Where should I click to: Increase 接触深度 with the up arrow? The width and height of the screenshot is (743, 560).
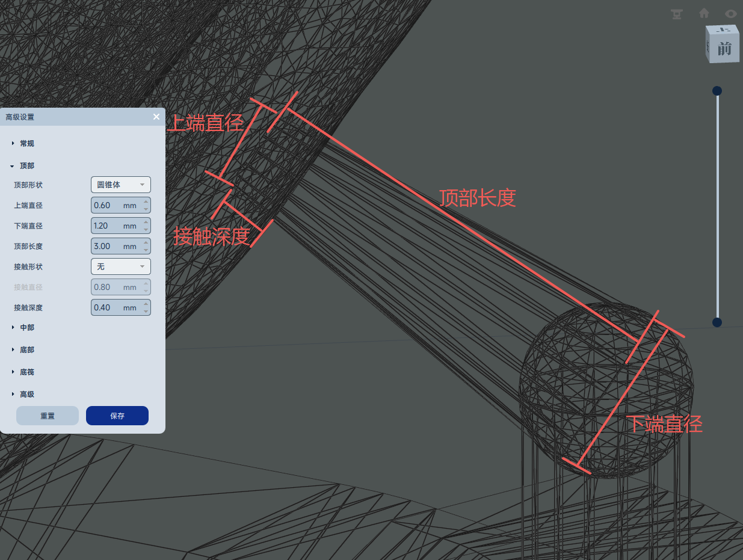tap(146, 304)
